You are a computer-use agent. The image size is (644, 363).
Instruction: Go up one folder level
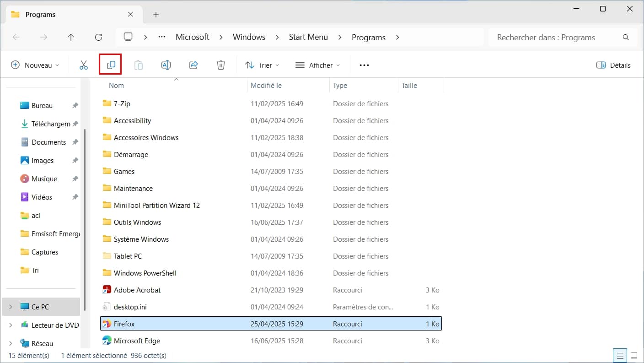71,38
